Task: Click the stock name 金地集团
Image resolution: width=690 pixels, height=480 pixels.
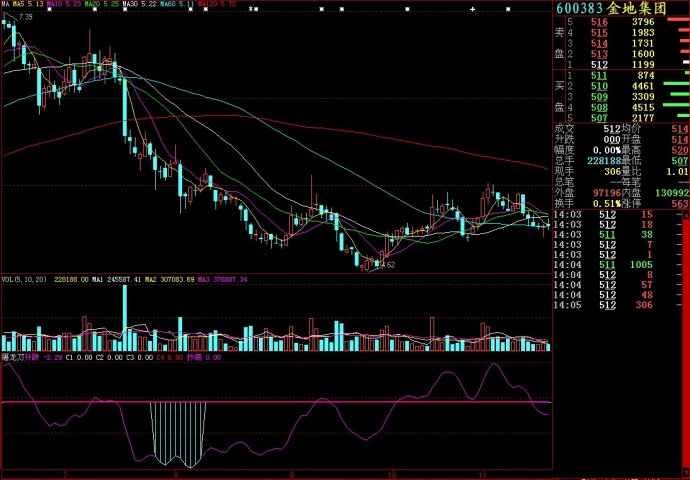Action: tap(637, 8)
